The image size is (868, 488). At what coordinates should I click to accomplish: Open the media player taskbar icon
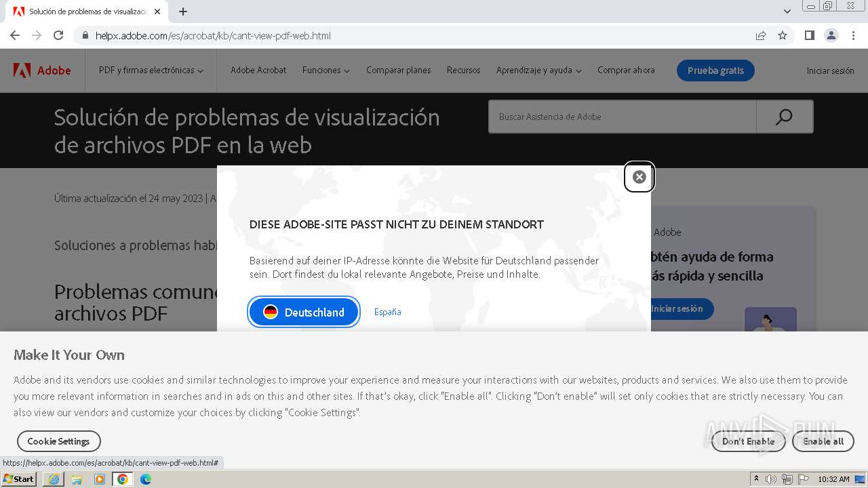(x=100, y=479)
